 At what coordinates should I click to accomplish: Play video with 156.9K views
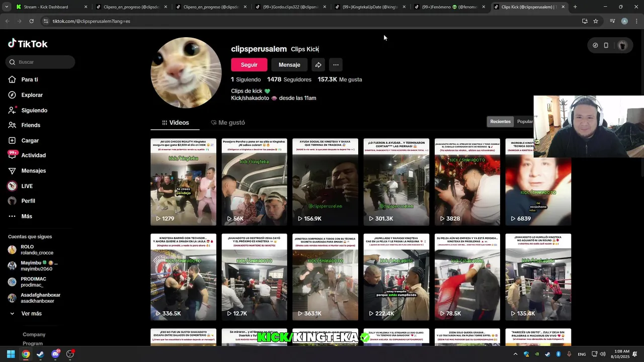coord(325,182)
